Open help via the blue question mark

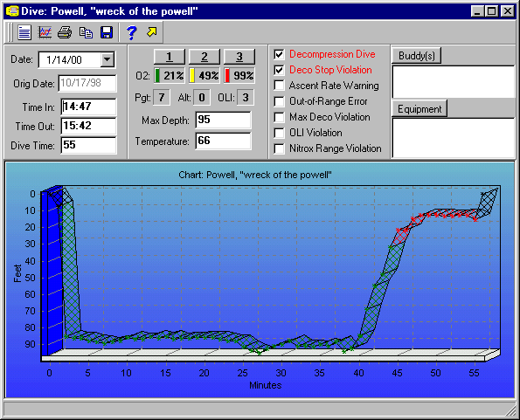point(132,32)
